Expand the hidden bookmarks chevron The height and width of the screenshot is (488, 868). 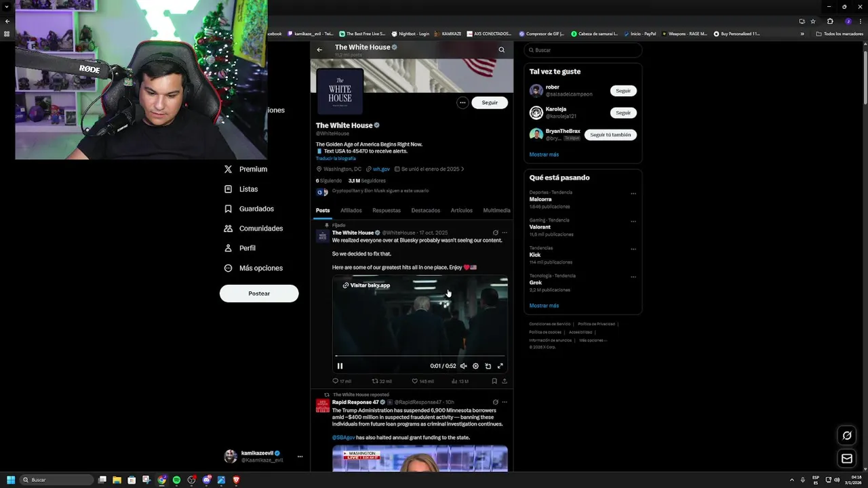point(802,34)
